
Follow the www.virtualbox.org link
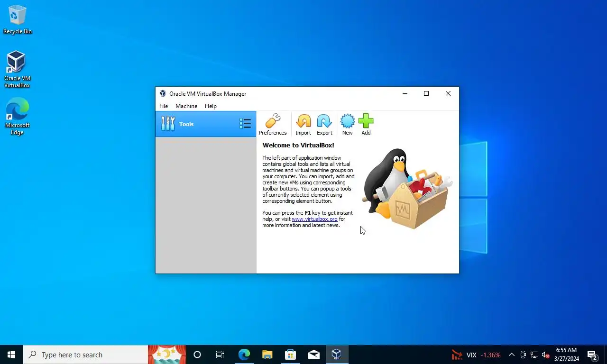pyautogui.click(x=314, y=219)
